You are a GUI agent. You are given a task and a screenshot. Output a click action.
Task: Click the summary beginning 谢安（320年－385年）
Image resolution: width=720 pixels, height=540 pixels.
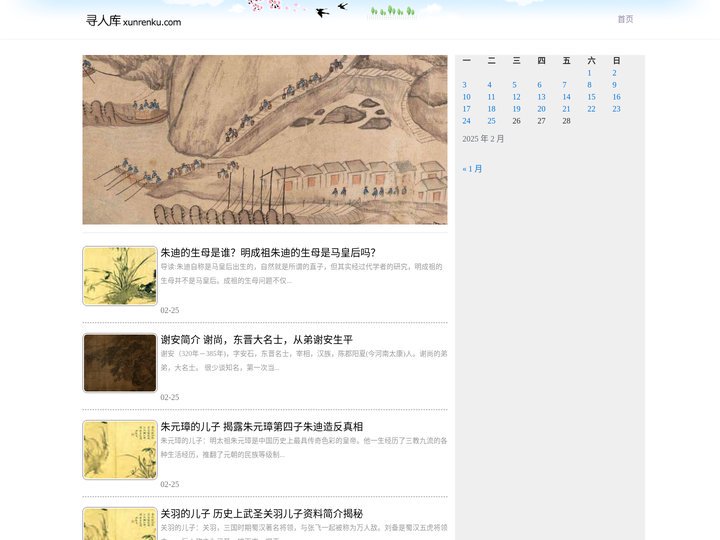304,360
